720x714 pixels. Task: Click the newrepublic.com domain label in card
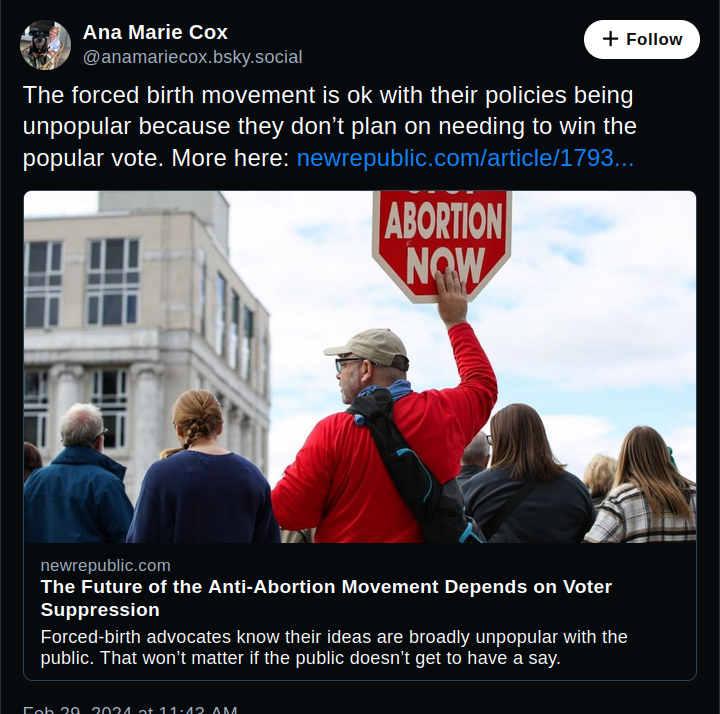105,565
